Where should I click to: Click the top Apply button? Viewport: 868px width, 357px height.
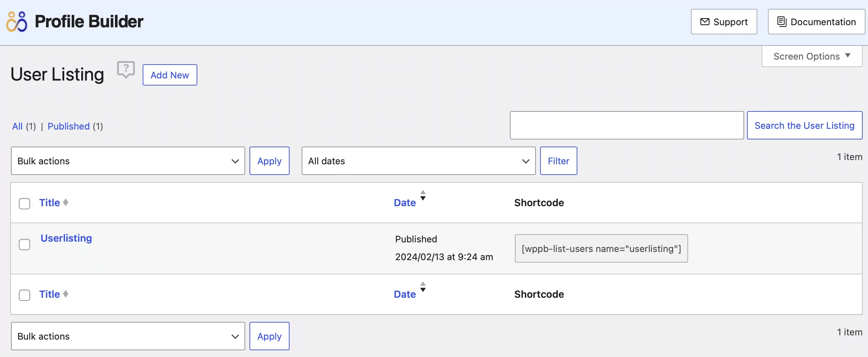click(x=269, y=161)
